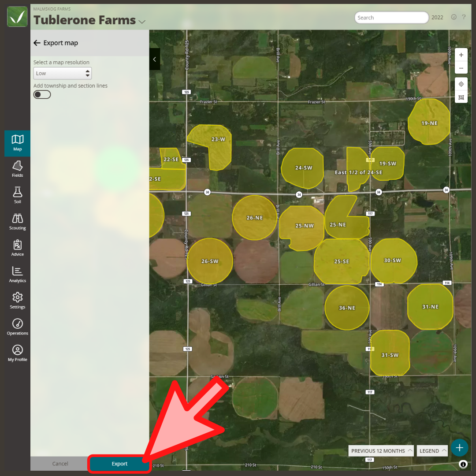This screenshot has height=476, width=476.
Task: Click the fit-to-fields extent icon
Action: [x=461, y=97]
